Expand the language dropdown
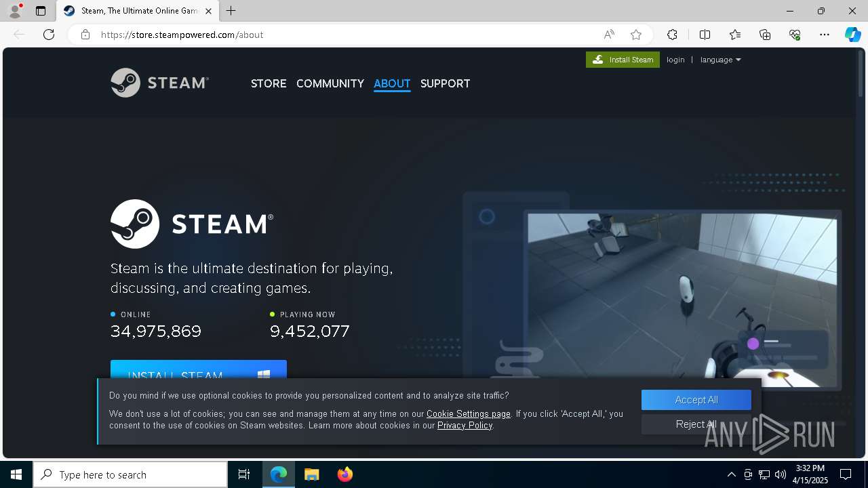Image resolution: width=868 pixels, height=488 pixels. pos(720,60)
